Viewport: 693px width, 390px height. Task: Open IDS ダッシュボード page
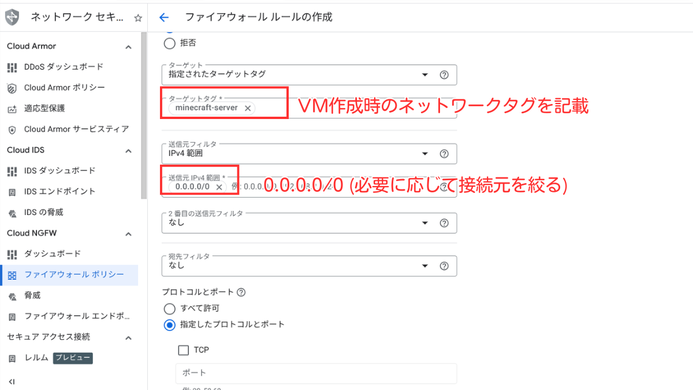point(60,171)
